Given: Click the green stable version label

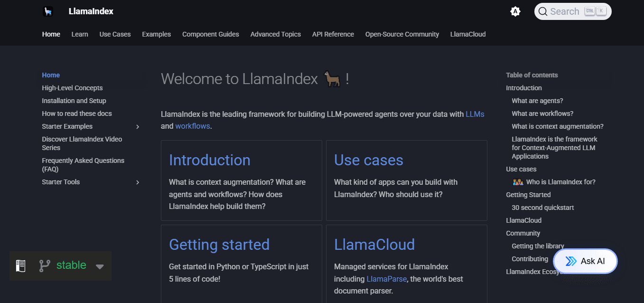Looking at the screenshot, I should 71,265.
